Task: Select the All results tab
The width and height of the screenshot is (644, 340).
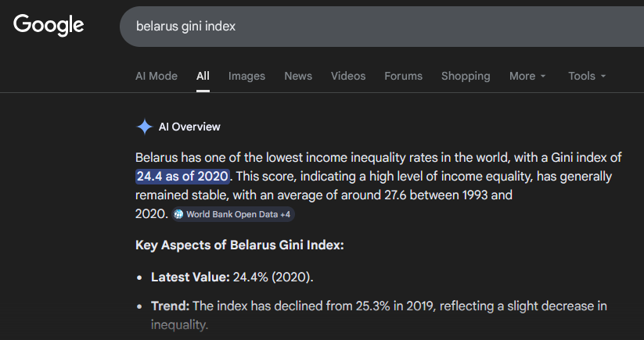Action: [x=203, y=76]
